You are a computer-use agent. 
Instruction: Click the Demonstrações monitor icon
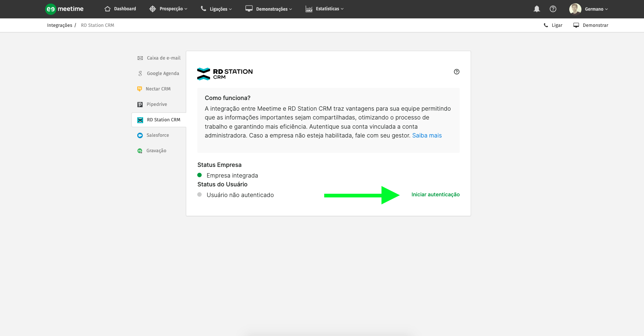(249, 8)
